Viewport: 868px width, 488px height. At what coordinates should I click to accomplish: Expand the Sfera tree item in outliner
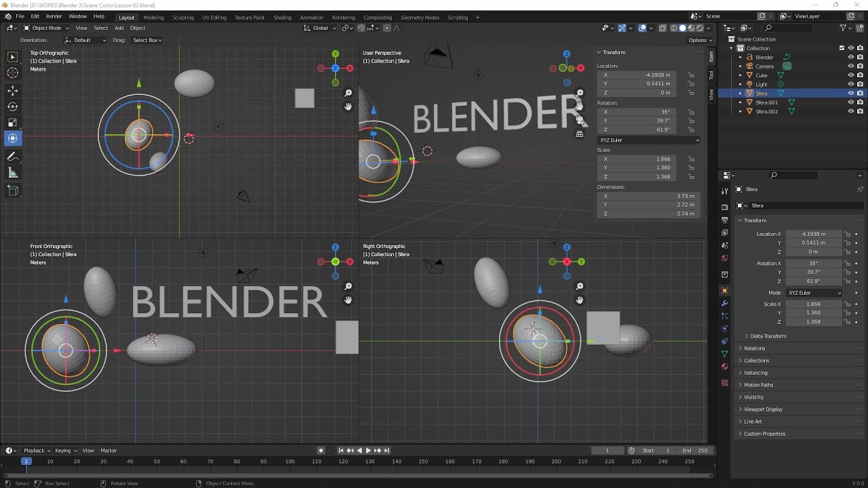pos(741,93)
